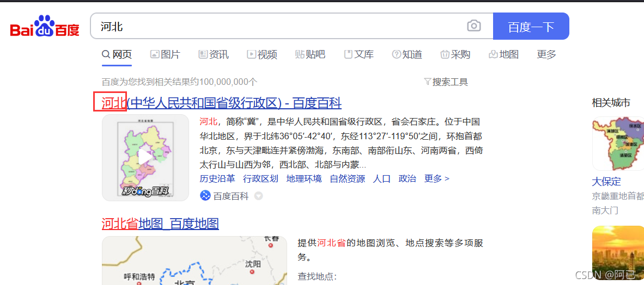Click the 大保定 district map thumbnail
This screenshot has width=644, height=285.
pos(618,144)
